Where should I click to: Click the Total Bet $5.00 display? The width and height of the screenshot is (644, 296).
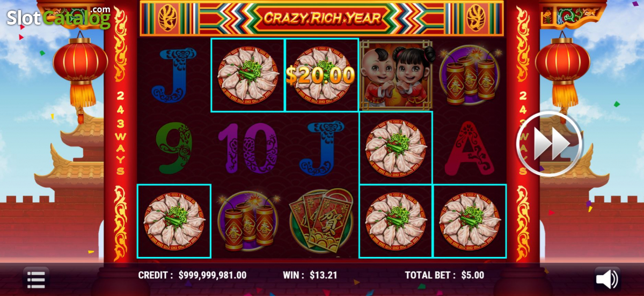pyautogui.click(x=444, y=275)
